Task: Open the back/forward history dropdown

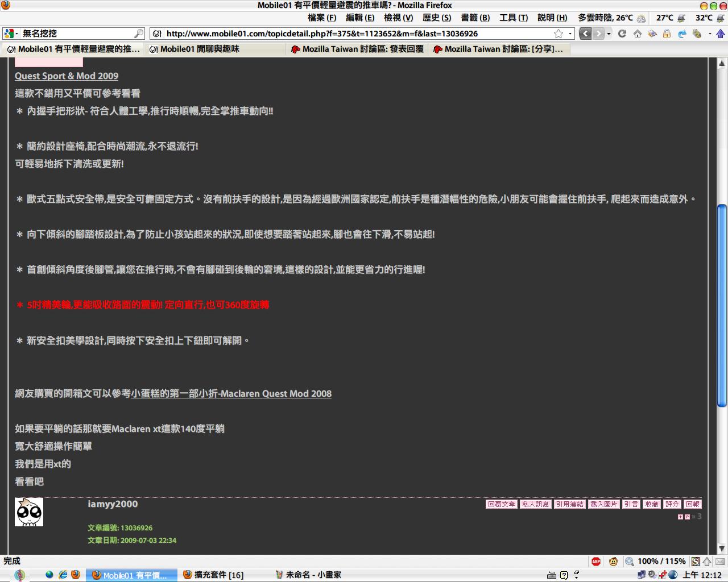Action: [609, 34]
